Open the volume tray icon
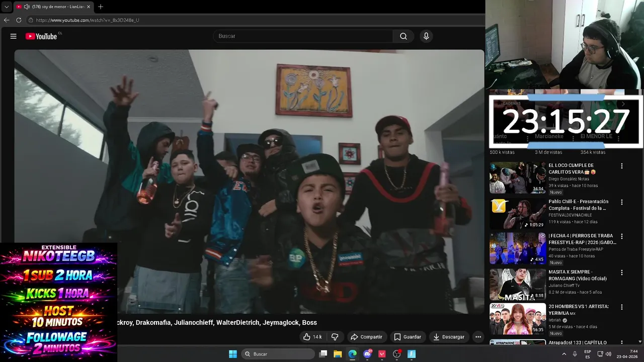 click(608, 354)
